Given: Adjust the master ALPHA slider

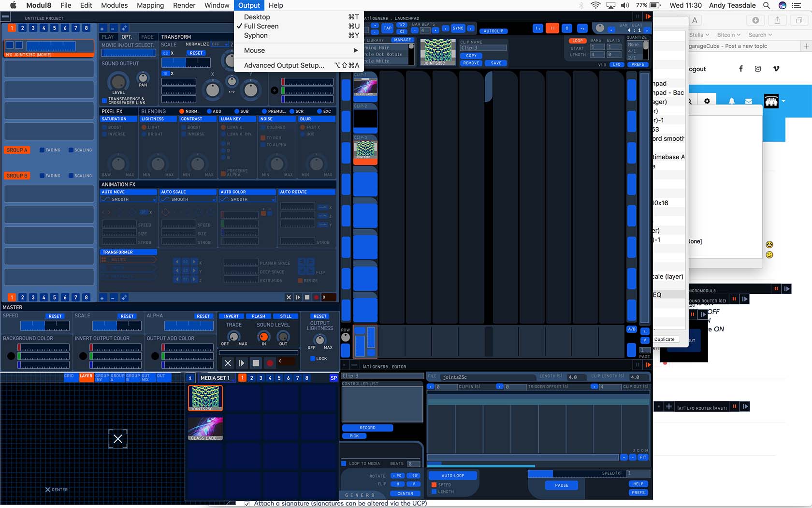Looking at the screenshot, I should click(189, 326).
